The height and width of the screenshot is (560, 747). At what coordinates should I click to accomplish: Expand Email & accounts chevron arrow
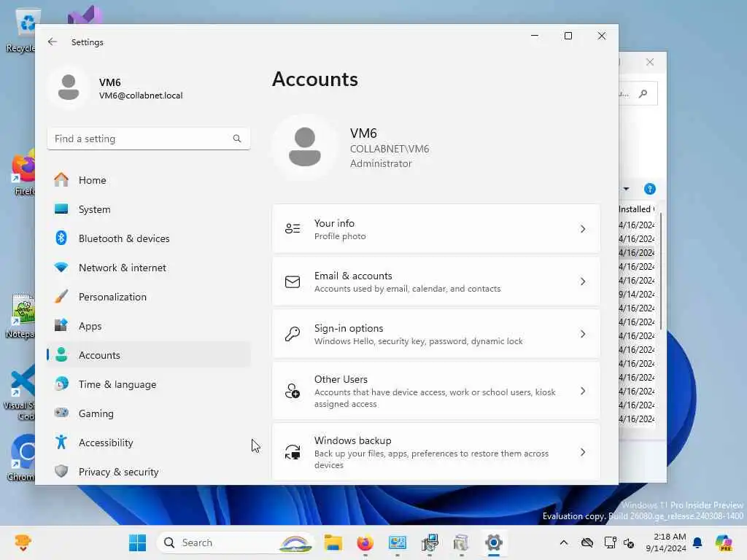pos(583,281)
